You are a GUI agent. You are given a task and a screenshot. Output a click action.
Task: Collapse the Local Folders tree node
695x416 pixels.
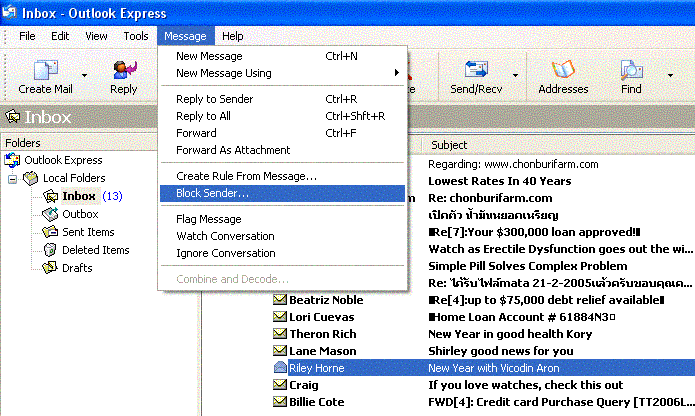pos(12,179)
